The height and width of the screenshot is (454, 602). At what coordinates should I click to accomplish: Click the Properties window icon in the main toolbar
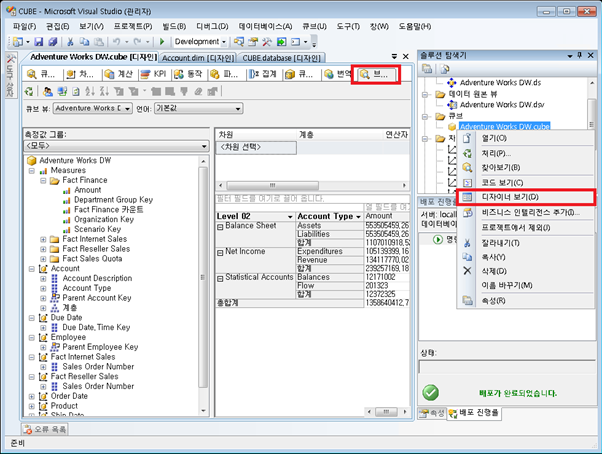tap(253, 41)
